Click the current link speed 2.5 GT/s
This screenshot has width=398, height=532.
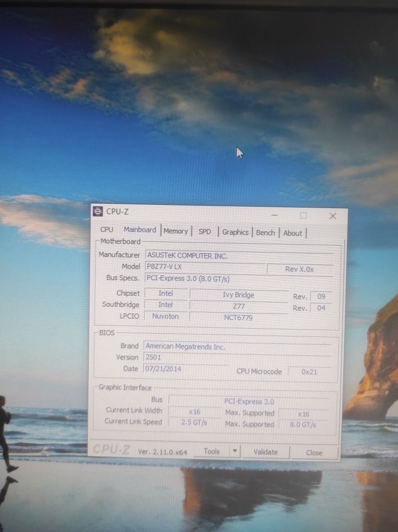pyautogui.click(x=194, y=422)
